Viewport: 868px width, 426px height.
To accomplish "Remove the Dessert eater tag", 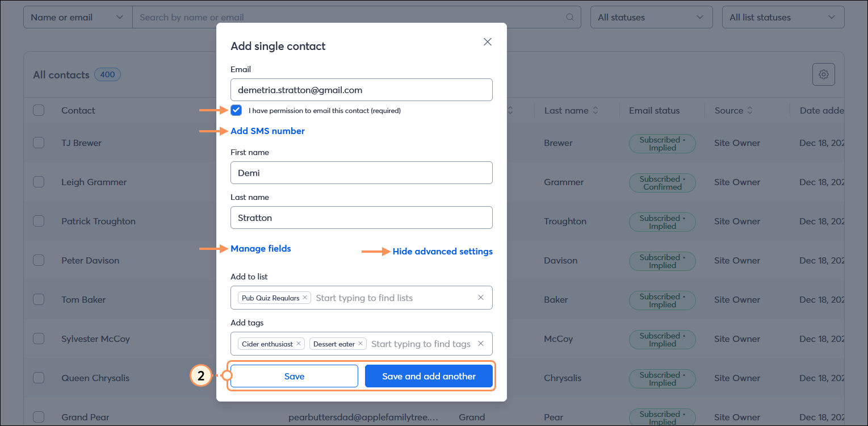I will [360, 343].
